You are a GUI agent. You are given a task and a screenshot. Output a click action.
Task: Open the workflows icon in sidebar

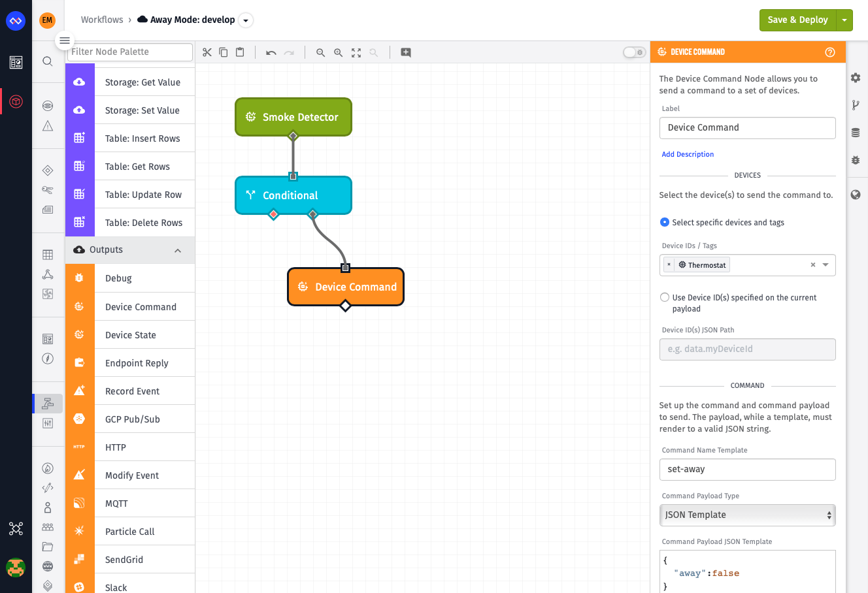point(48,404)
